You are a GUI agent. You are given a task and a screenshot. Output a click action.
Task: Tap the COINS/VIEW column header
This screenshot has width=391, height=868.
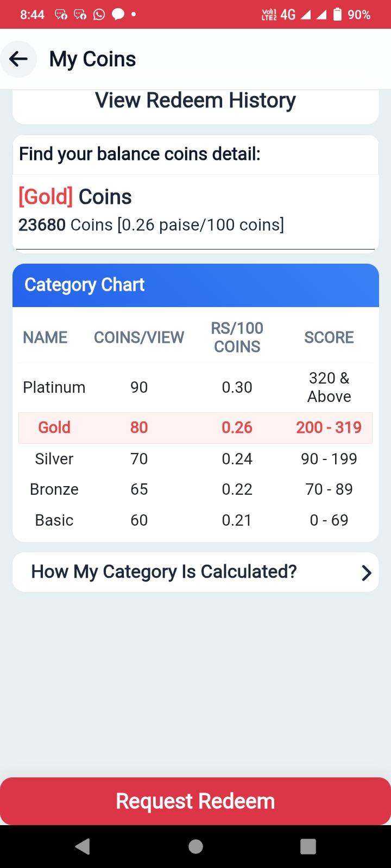point(139,337)
